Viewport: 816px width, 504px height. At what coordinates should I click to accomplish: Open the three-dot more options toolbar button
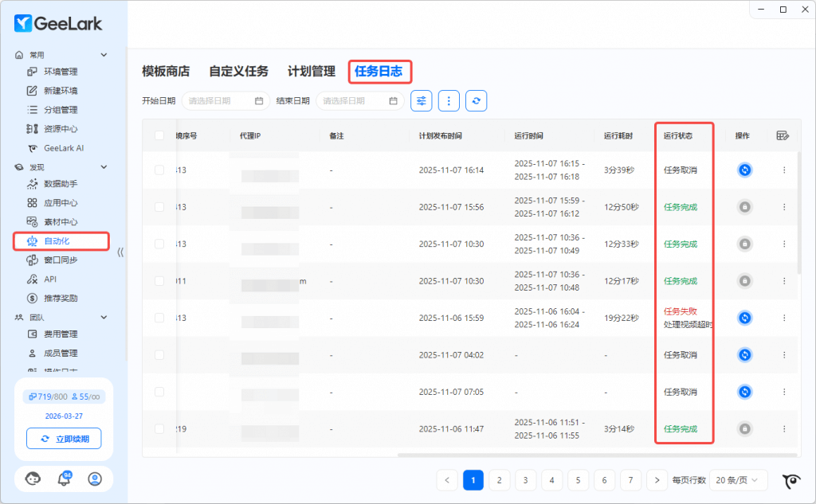pyautogui.click(x=449, y=101)
